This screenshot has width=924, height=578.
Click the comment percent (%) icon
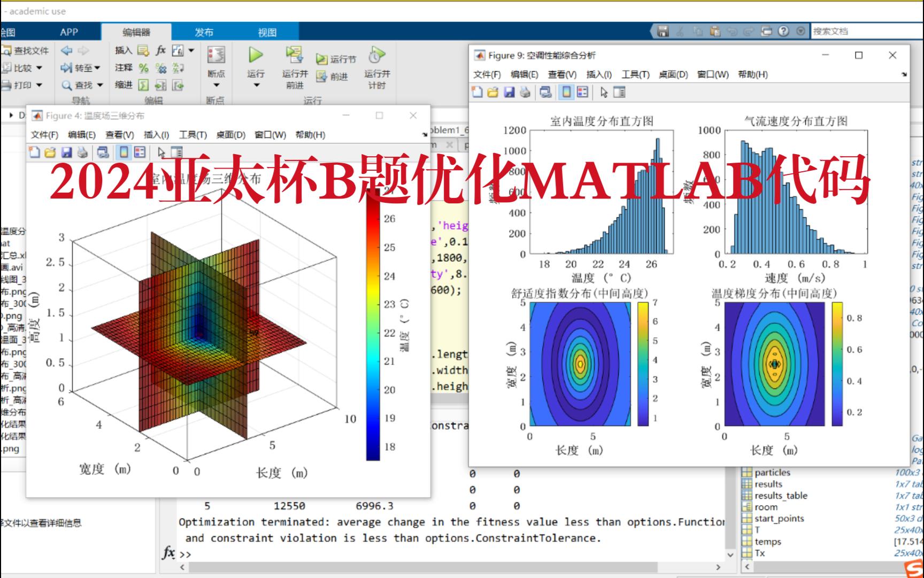[x=143, y=68]
